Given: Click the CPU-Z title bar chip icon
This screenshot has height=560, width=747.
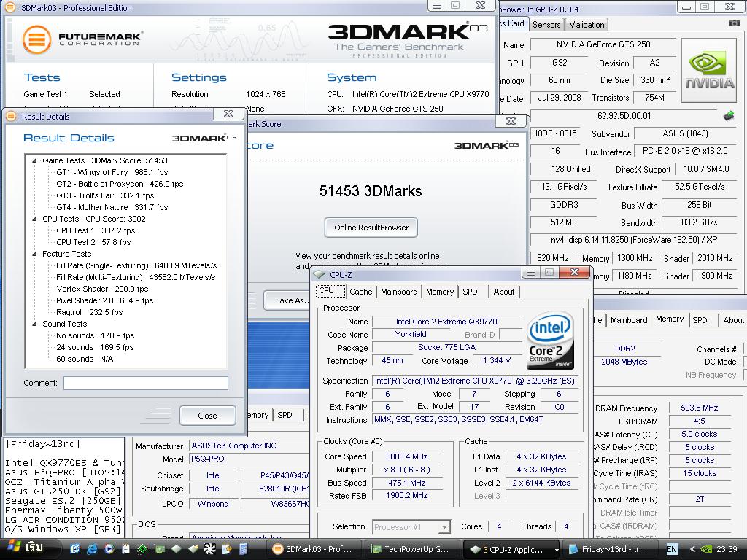Looking at the screenshot, I should pos(320,274).
